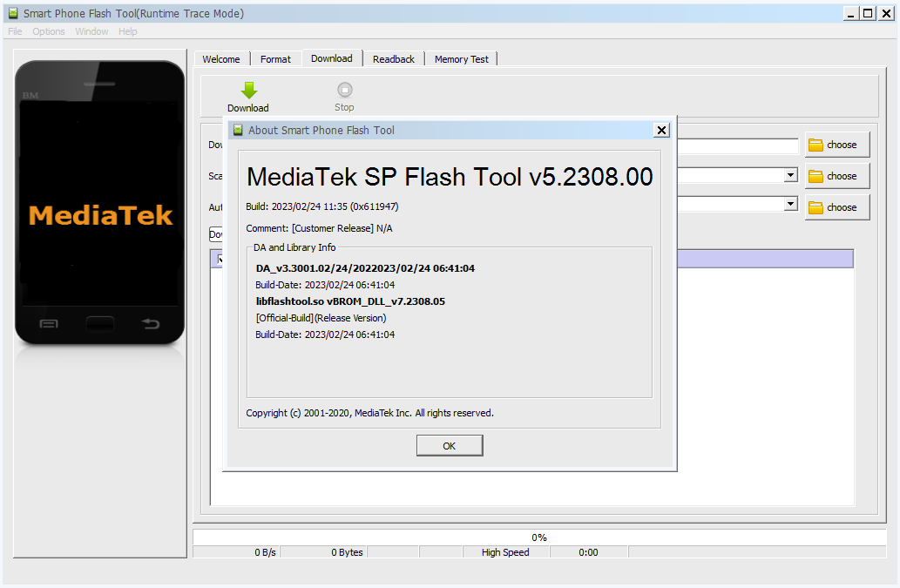This screenshot has width=900, height=588.
Task: Open the Welcome tab
Action: [221, 59]
